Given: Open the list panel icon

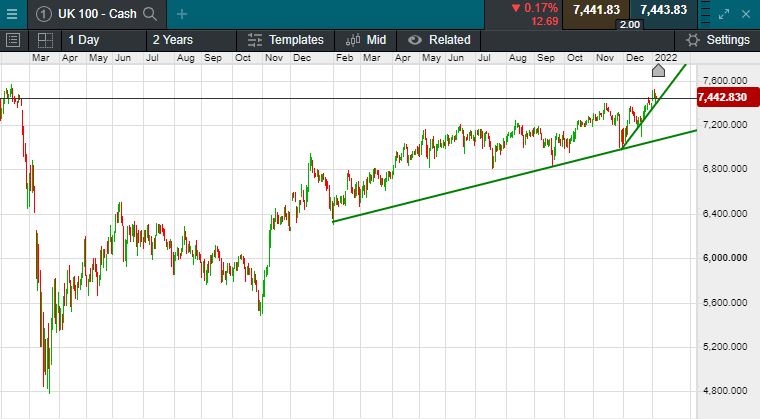Looking at the screenshot, I should pos(13,40).
